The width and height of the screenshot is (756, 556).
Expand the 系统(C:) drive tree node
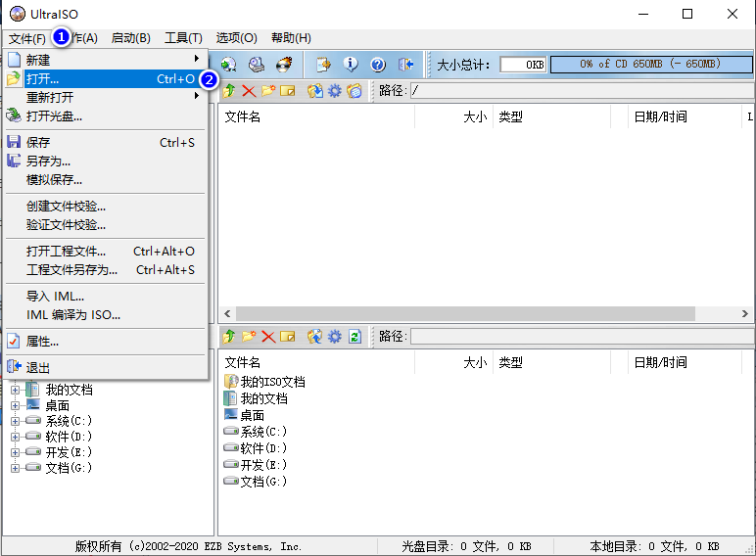(16, 421)
